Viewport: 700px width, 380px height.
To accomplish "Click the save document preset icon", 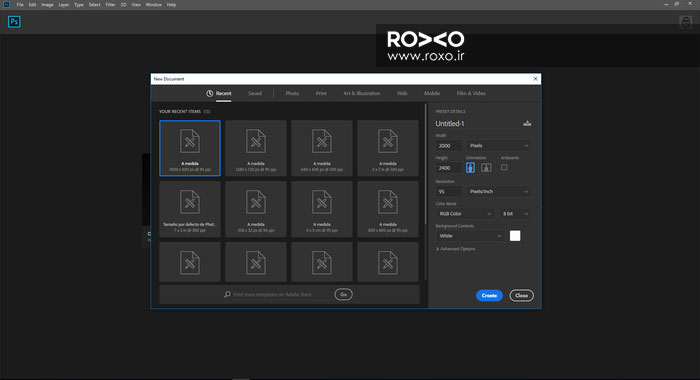I will (527, 123).
